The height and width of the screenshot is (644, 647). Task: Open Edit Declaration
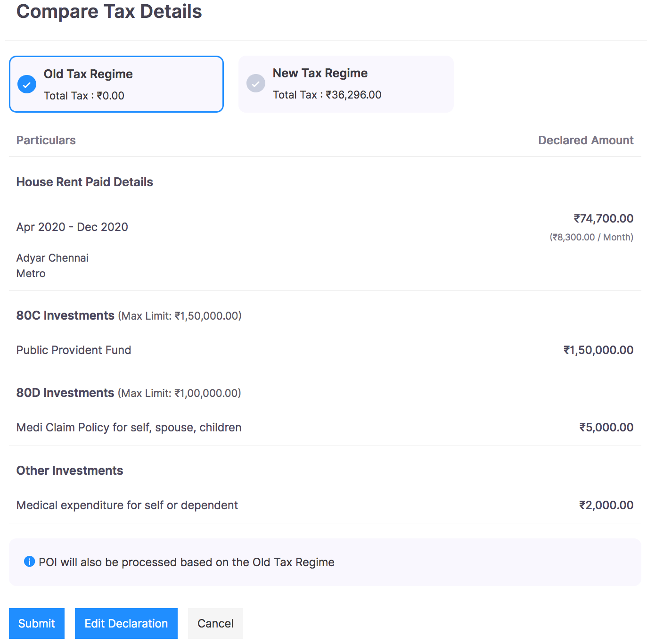pyautogui.click(x=126, y=623)
